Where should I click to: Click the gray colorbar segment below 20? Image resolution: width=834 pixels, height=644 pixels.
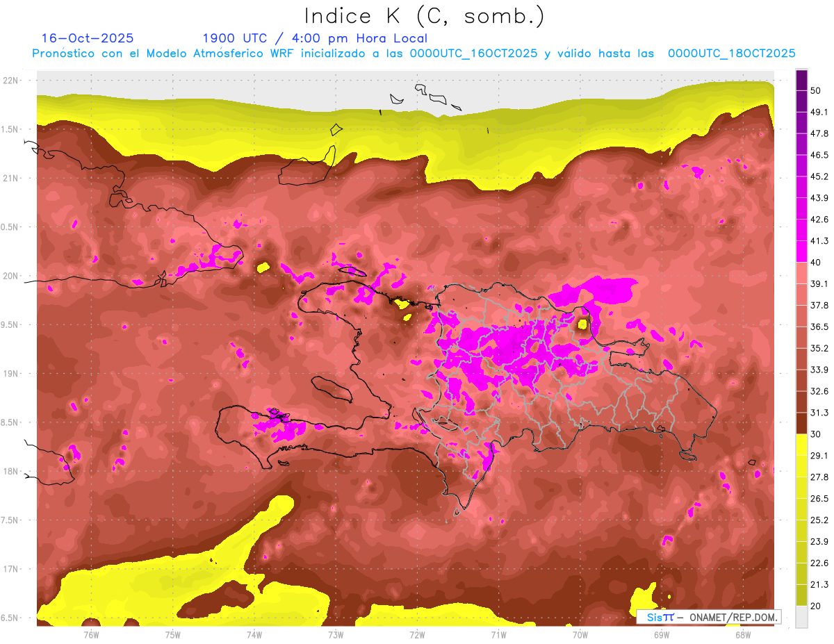tap(801, 617)
